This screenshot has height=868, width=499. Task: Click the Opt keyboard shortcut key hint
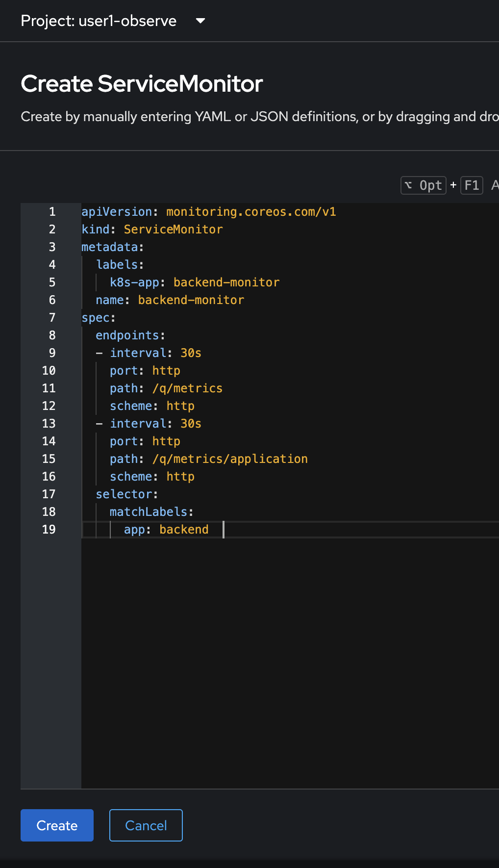(424, 185)
